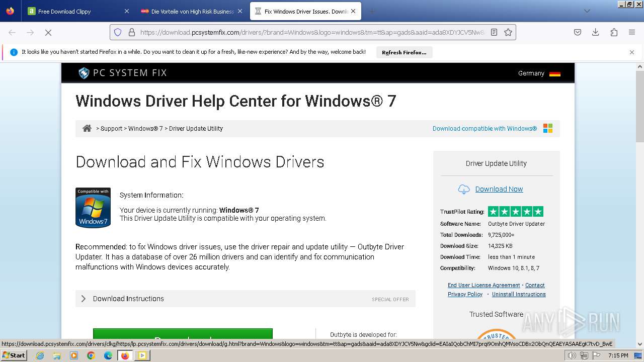
Task: Open the list all tabs dropdown
Action: pyautogui.click(x=587, y=11)
